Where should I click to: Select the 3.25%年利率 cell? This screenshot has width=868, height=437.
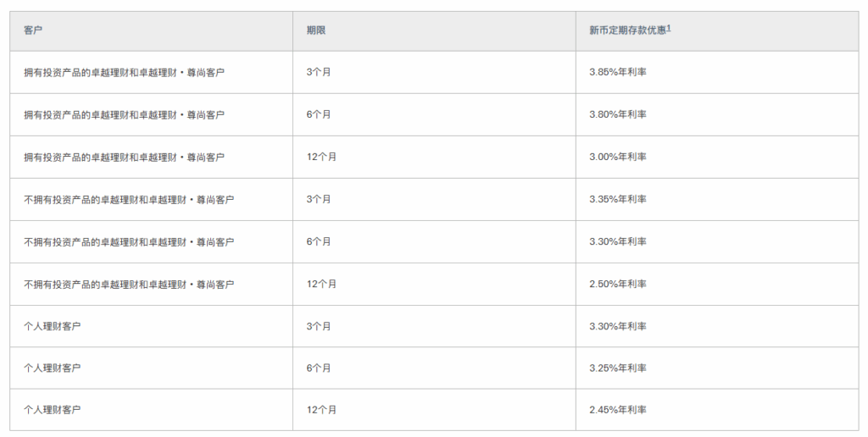(618, 368)
